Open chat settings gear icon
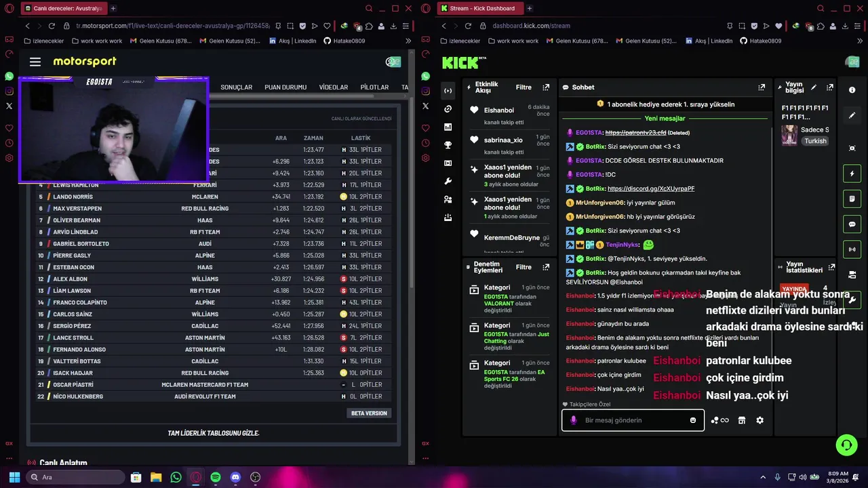This screenshot has height=488, width=868. 759,420
